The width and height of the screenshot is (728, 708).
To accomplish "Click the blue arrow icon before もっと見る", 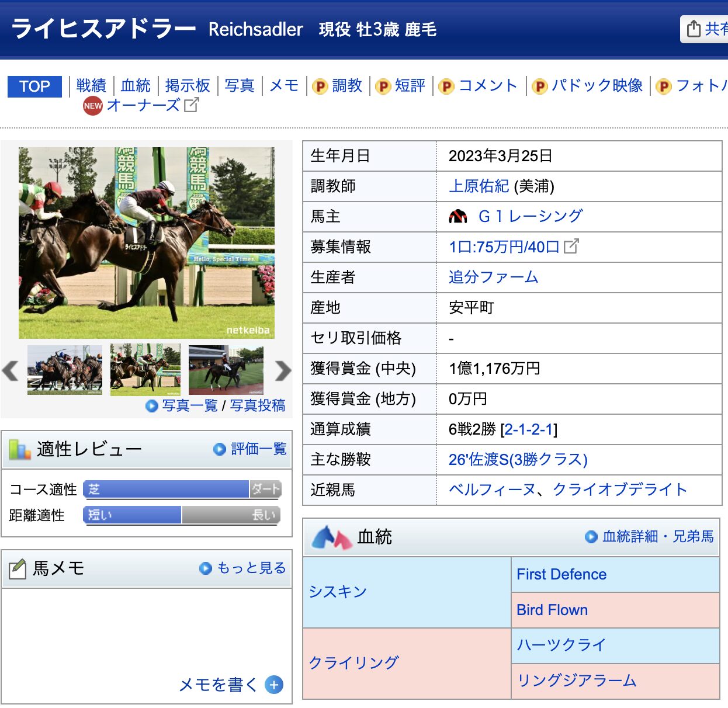I will [206, 568].
